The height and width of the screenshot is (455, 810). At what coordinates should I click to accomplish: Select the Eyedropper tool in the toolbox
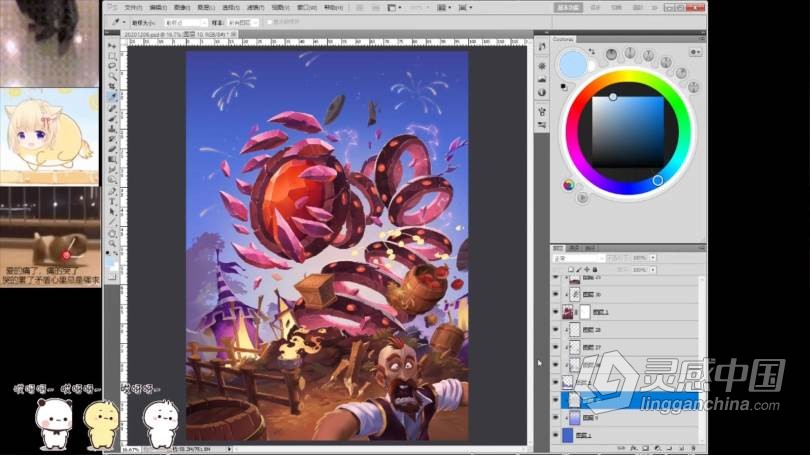(x=112, y=97)
